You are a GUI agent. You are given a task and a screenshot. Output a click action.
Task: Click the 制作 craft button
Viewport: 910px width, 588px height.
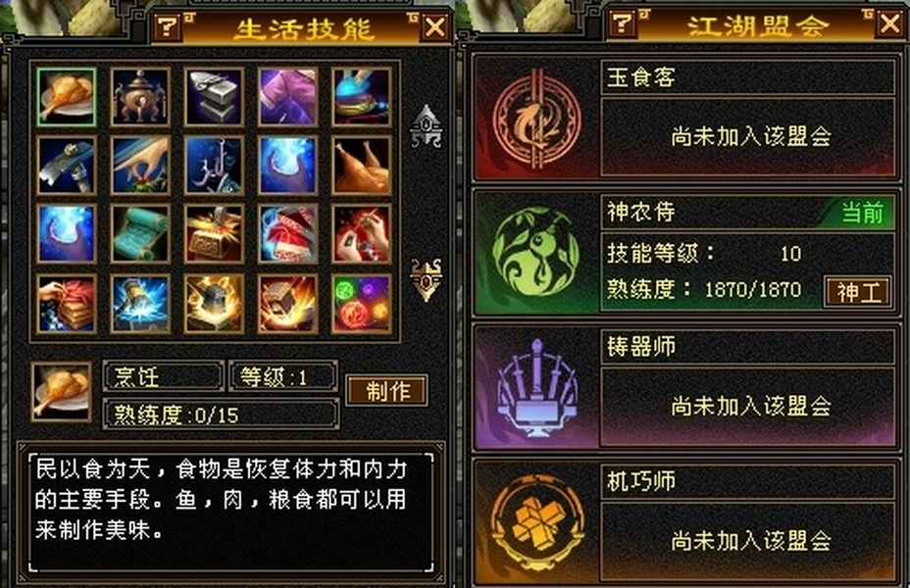(x=387, y=390)
